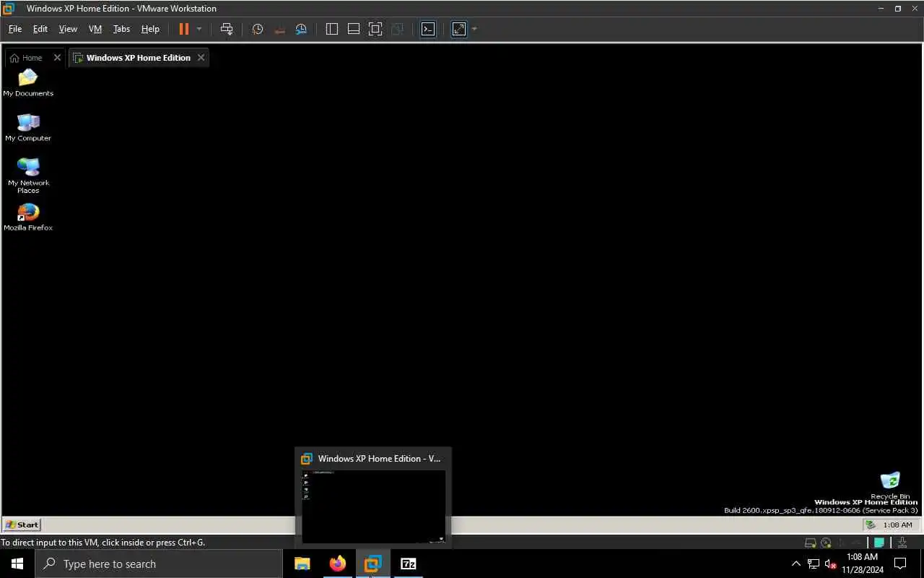Open the Help menu

click(x=150, y=29)
